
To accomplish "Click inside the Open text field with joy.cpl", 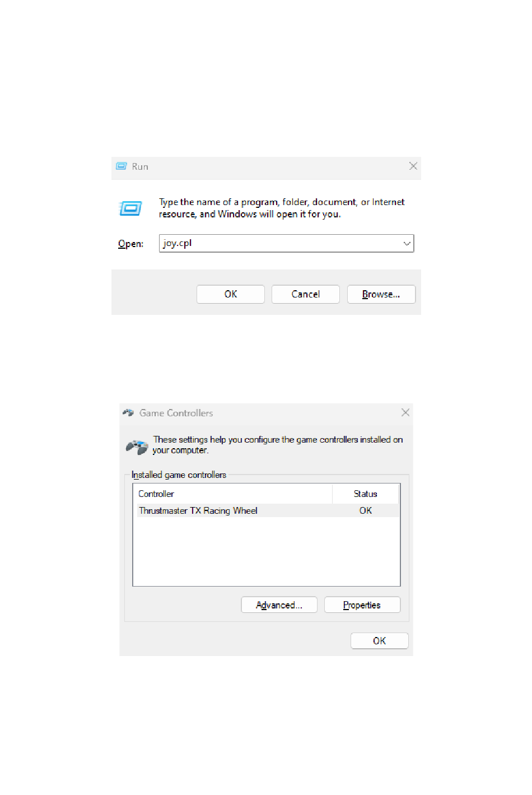I will click(x=280, y=244).
